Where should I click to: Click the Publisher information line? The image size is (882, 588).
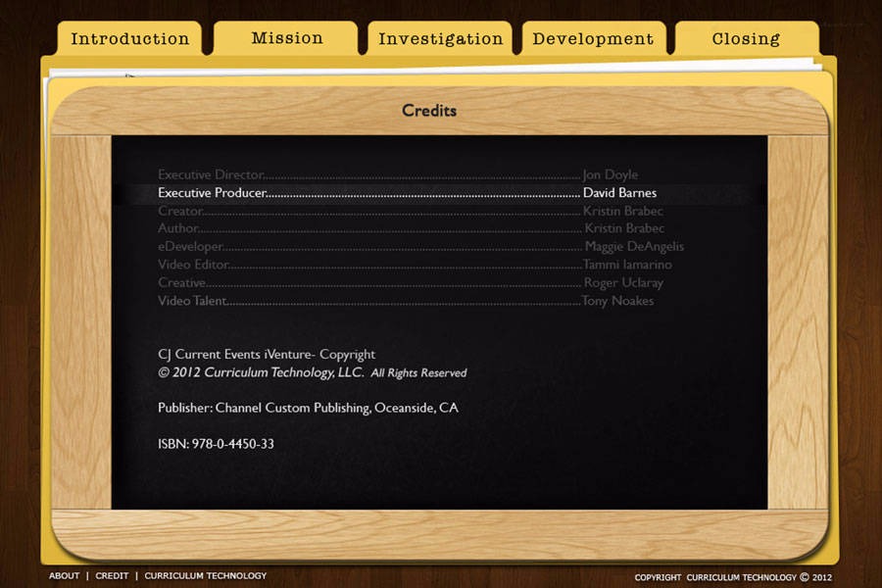tap(308, 408)
